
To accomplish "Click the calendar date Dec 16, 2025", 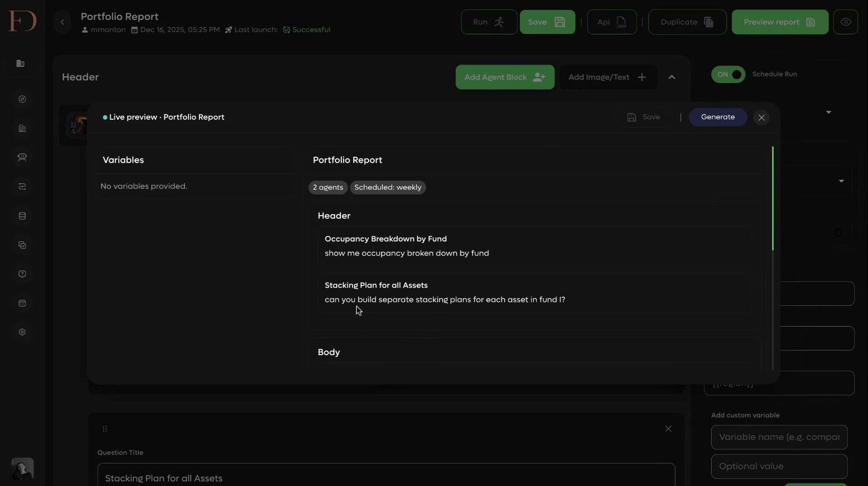I will pos(175,30).
